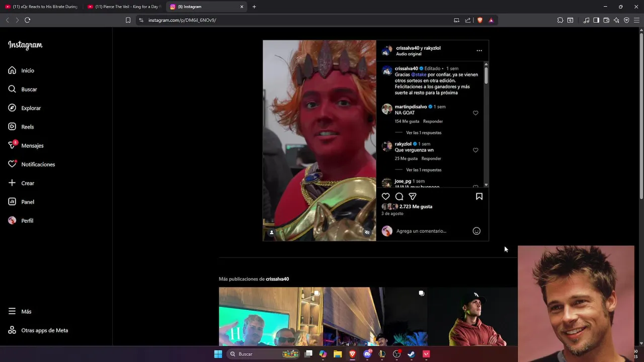
Task: Click comments panel scrollbar thumb
Action: 486,75
